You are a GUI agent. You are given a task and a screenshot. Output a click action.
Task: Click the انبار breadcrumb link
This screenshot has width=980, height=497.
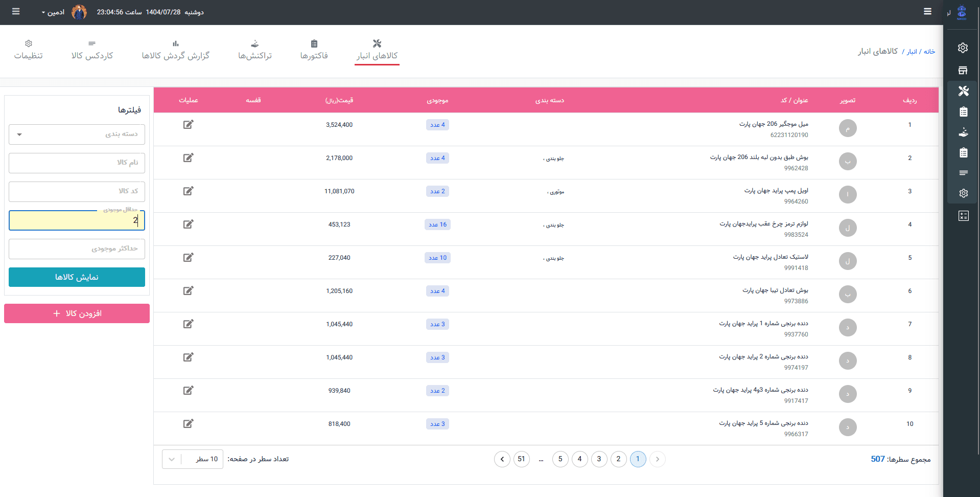tap(912, 52)
